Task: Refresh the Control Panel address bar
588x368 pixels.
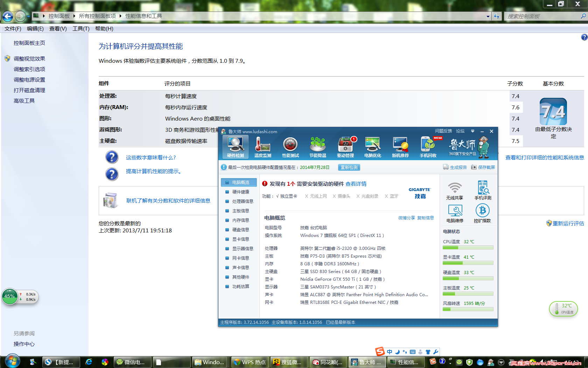Action: pyautogui.click(x=497, y=16)
